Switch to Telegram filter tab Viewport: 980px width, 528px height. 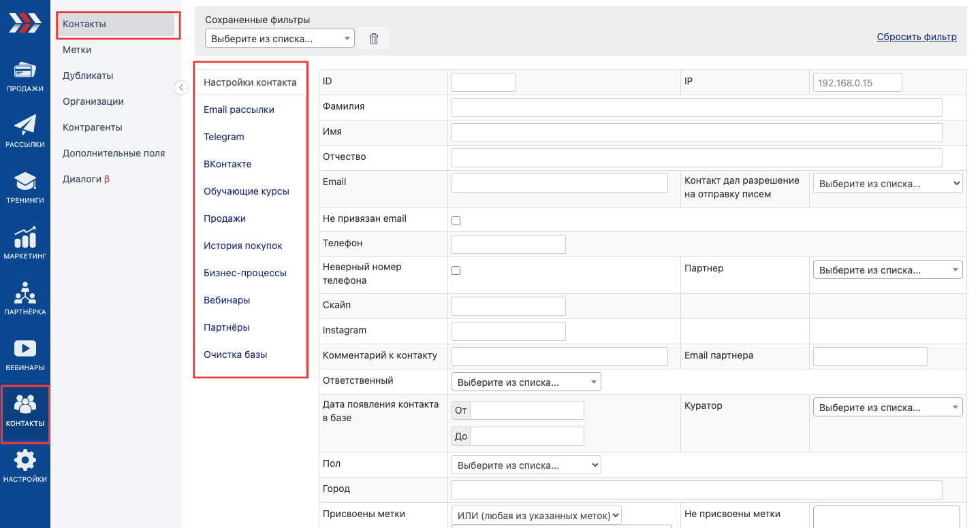point(224,137)
